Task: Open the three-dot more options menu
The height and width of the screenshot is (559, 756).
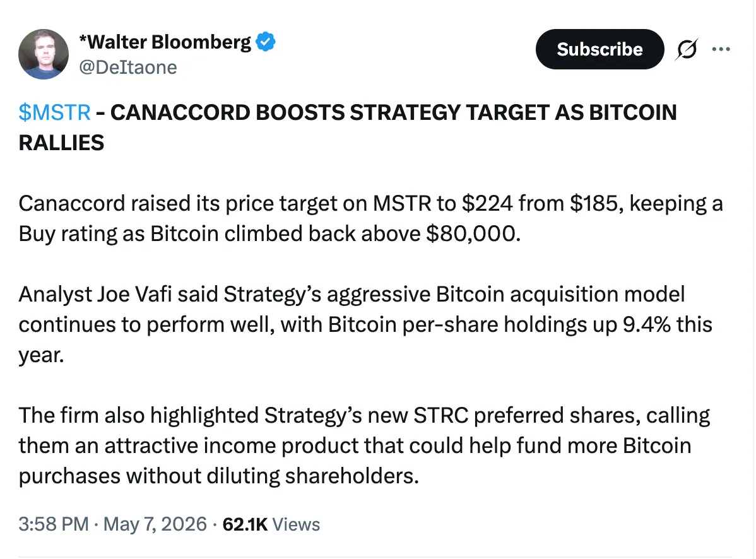Action: (x=721, y=49)
